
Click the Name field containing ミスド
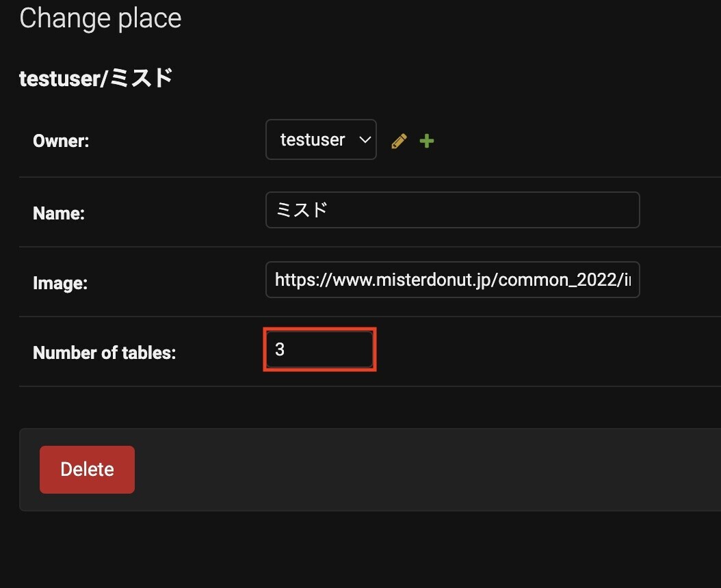pos(452,210)
